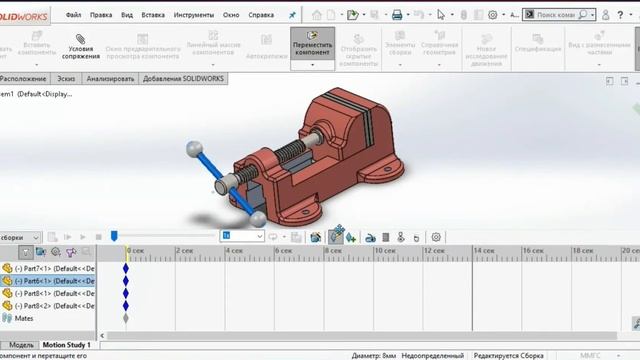Click Add/Update Key icon in motion toolbar
640x360 pixels.
351,237
